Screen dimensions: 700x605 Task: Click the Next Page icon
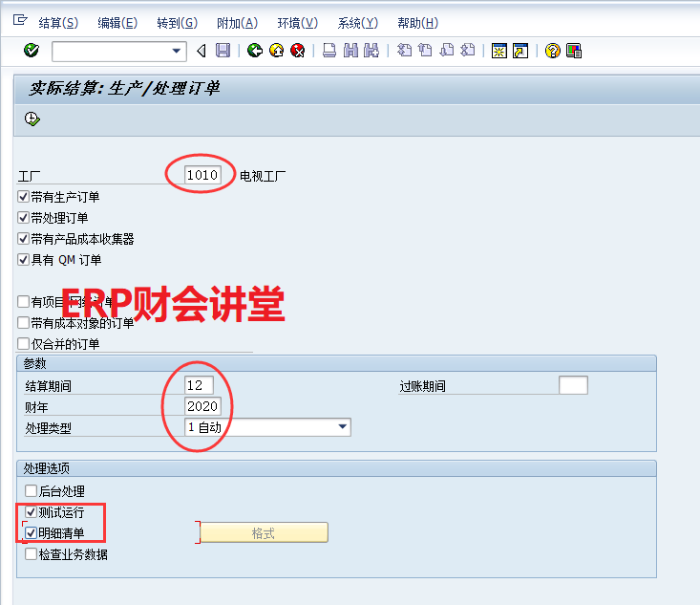tap(446, 50)
